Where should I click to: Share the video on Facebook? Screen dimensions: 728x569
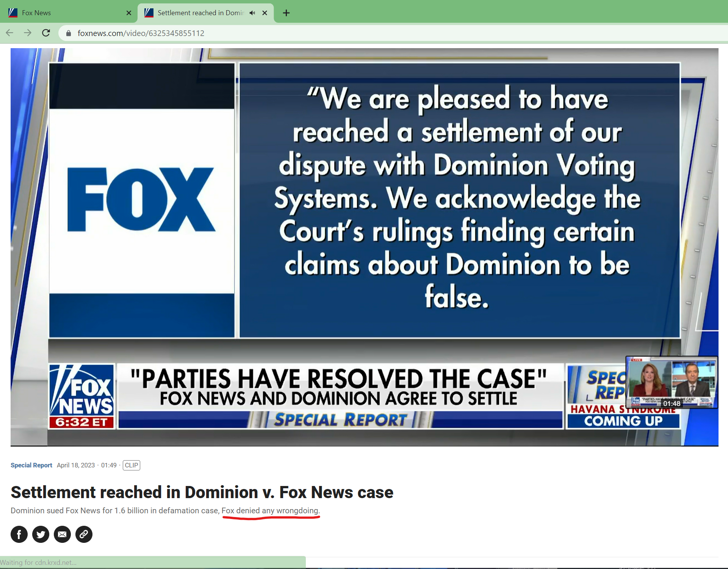[x=19, y=535]
